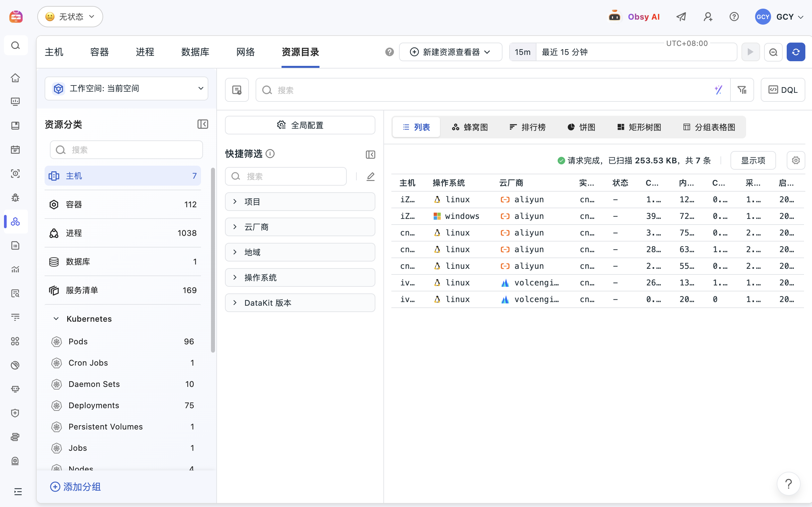
Task: Select Pods under Kubernetes
Action: point(123,341)
